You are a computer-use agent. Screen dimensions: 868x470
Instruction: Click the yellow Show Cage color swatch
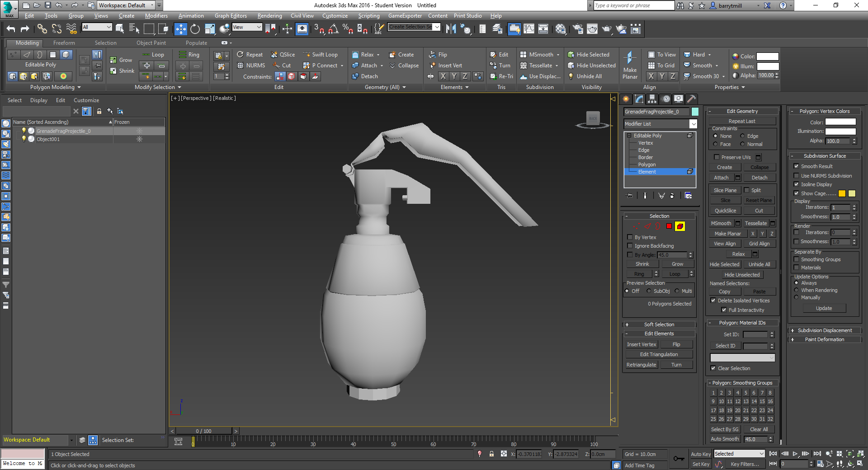(842, 193)
